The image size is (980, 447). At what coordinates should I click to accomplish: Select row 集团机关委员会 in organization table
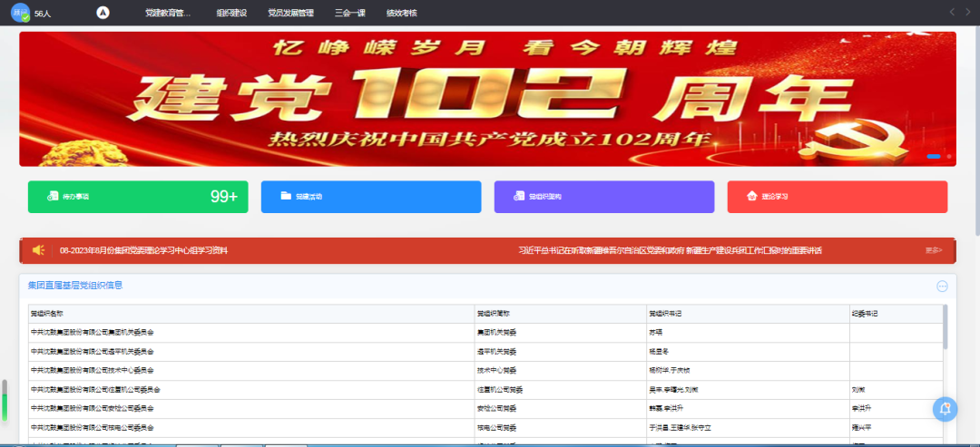click(x=485, y=334)
